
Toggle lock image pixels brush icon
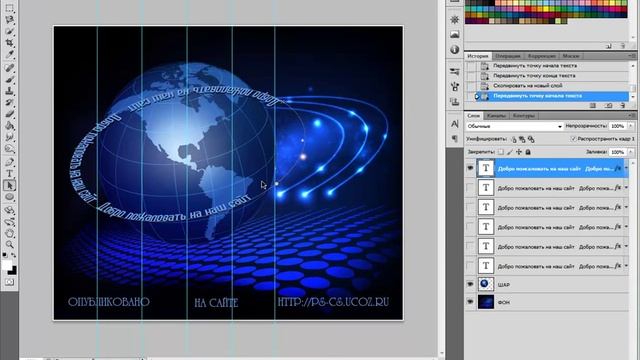(x=510, y=152)
